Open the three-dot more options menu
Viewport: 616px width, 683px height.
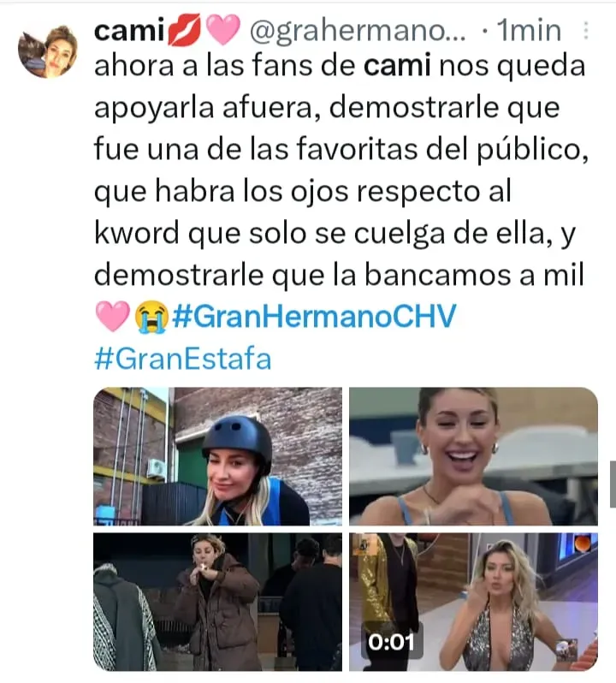586,31
